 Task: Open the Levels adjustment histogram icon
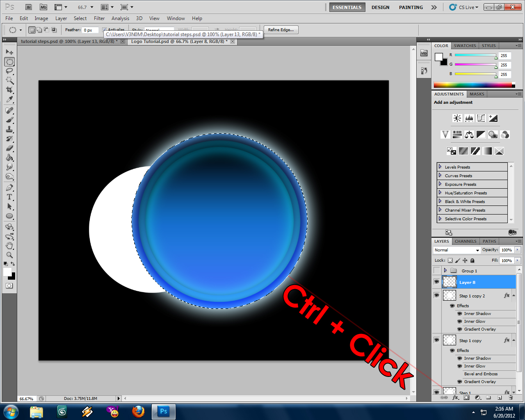(469, 118)
